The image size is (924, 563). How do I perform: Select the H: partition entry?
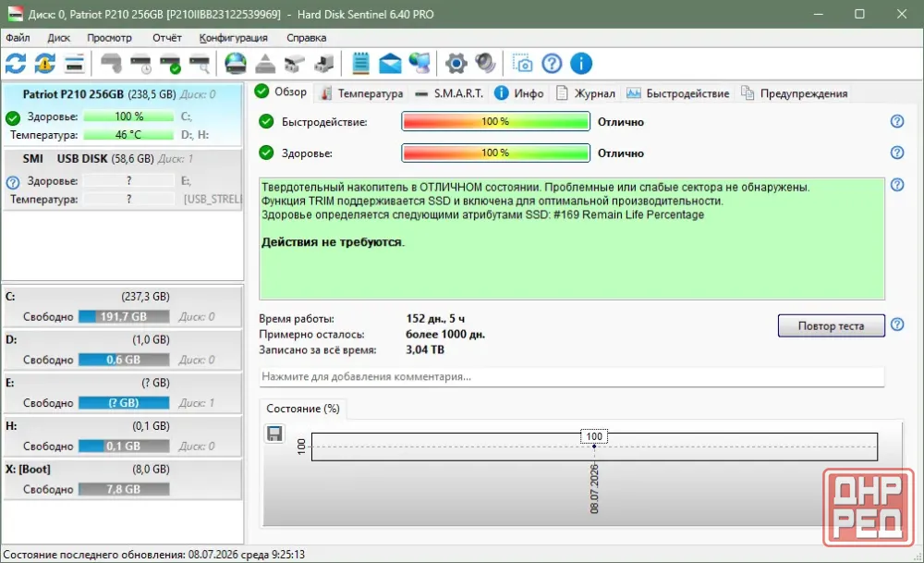pos(123,435)
